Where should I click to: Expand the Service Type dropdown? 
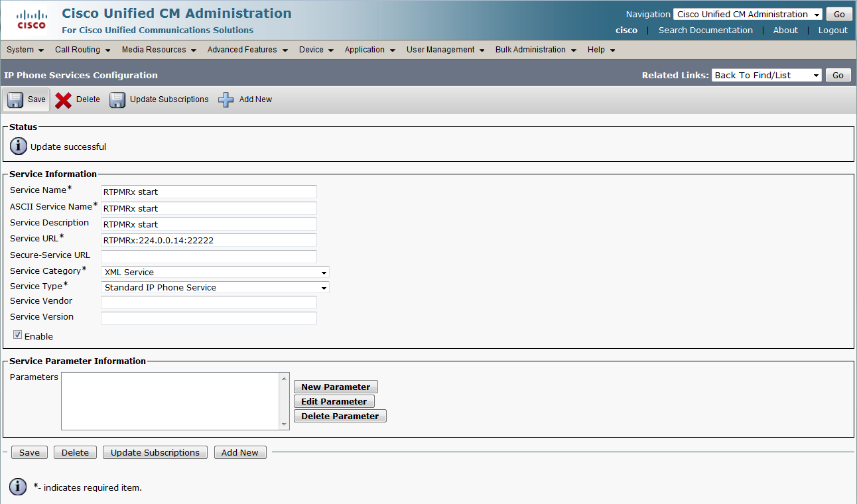(215, 288)
